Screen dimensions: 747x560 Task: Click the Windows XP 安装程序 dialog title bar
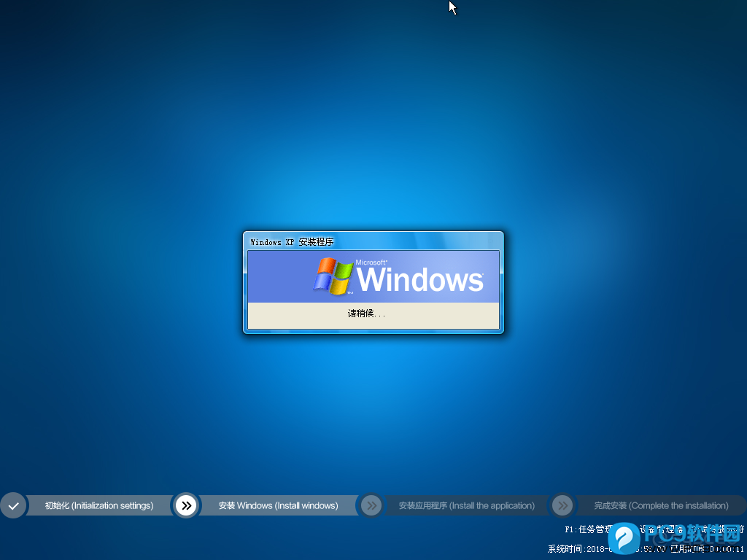click(373, 241)
